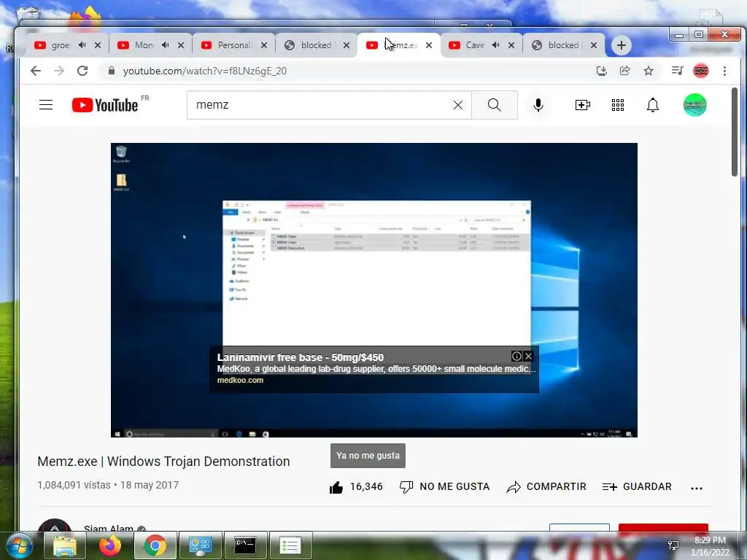Click the Chrome profile avatar
This screenshot has width=747, height=560.
pos(701,71)
